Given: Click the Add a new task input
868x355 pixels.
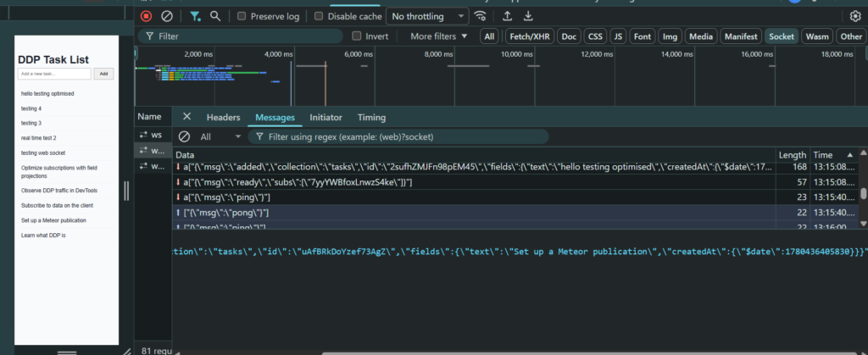Looking at the screenshot, I should click(x=54, y=74).
